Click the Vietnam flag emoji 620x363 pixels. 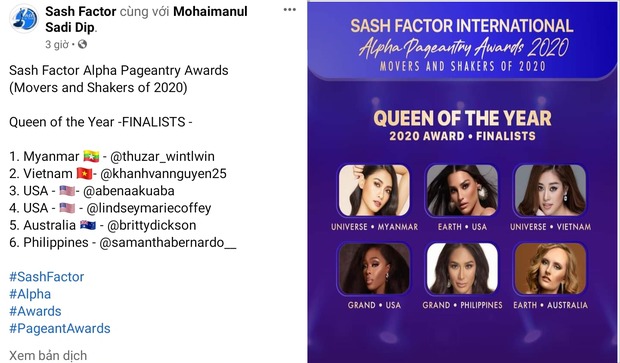(x=84, y=173)
